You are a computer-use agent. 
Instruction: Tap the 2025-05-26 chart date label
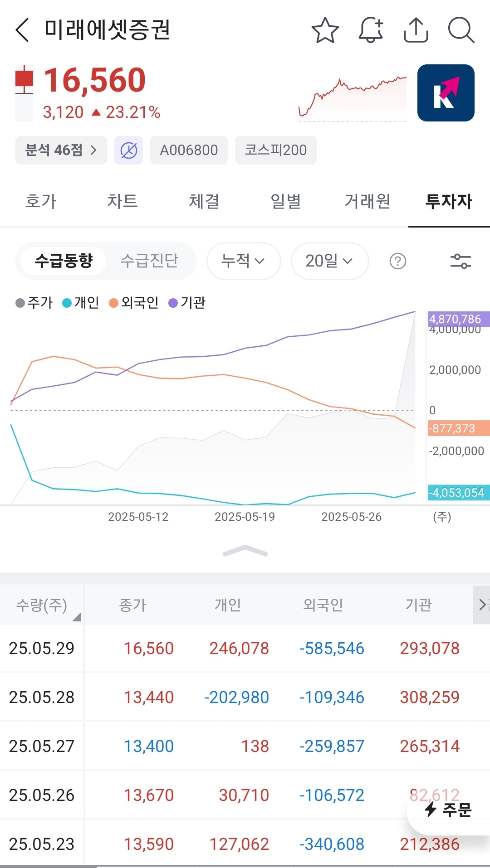[352, 517]
